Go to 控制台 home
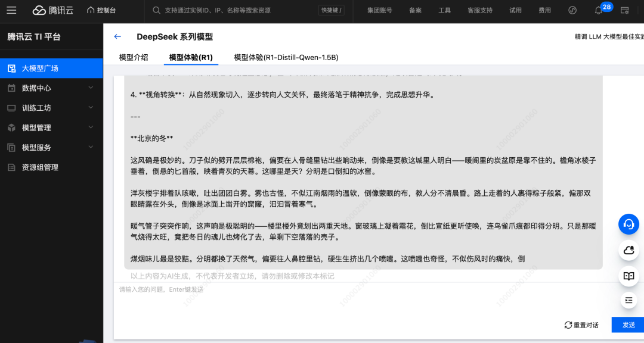 coord(101,10)
